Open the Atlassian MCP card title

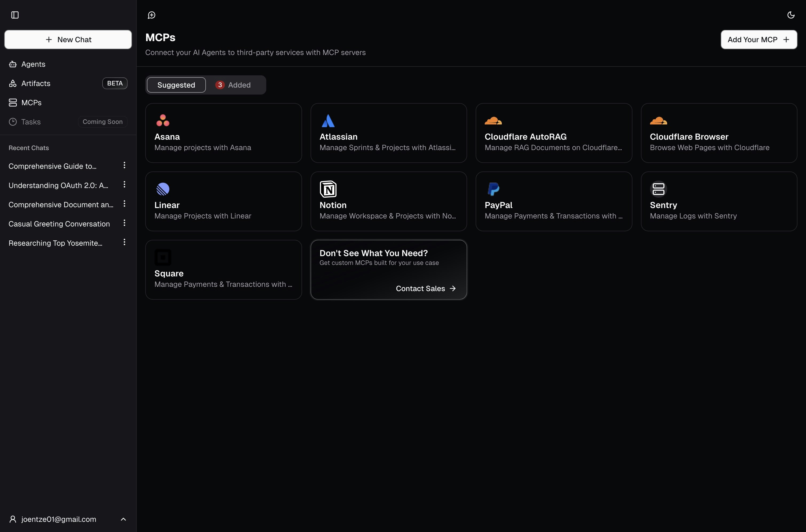[338, 137]
